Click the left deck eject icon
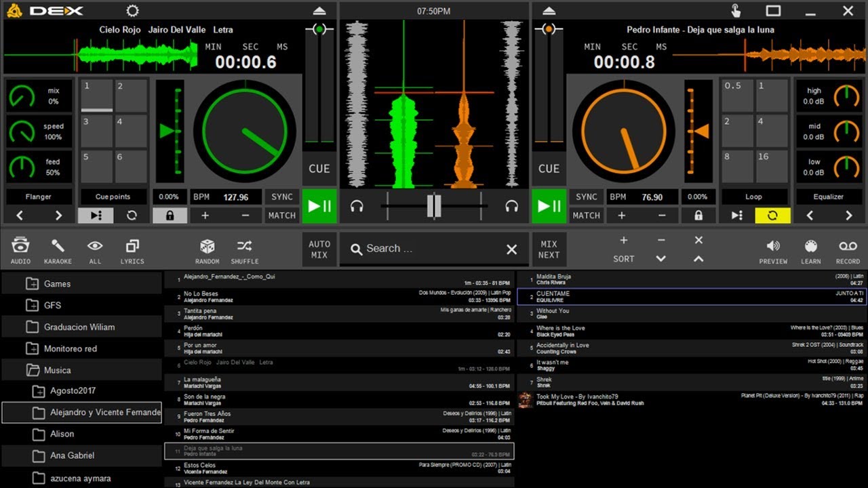The width and height of the screenshot is (868, 488). point(319,11)
